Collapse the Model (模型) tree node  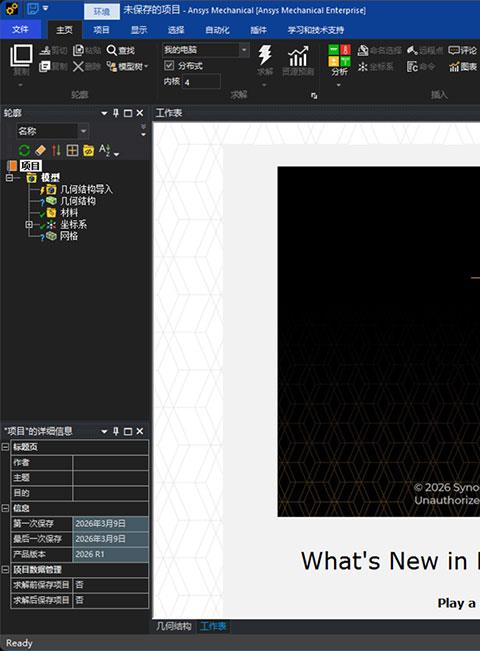(x=9, y=178)
